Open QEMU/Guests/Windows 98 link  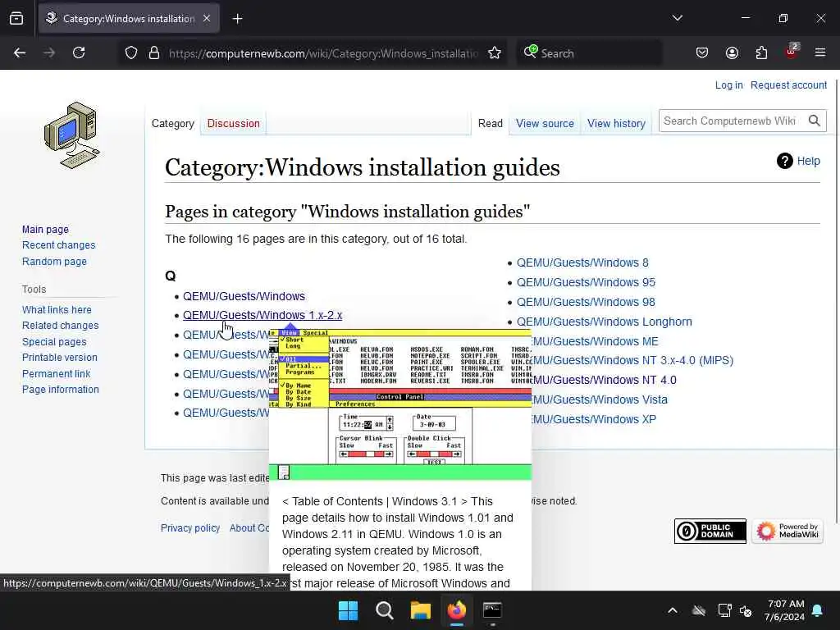[586, 302]
